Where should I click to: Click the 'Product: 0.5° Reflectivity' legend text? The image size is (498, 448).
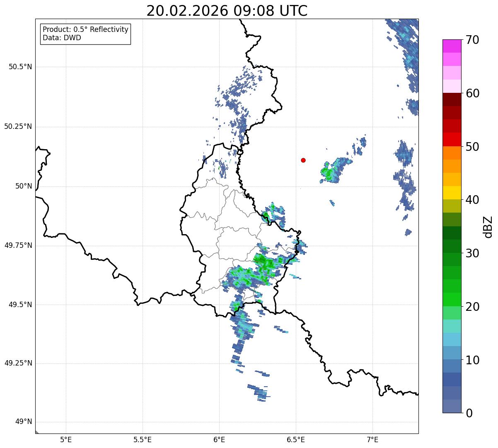click(x=86, y=30)
